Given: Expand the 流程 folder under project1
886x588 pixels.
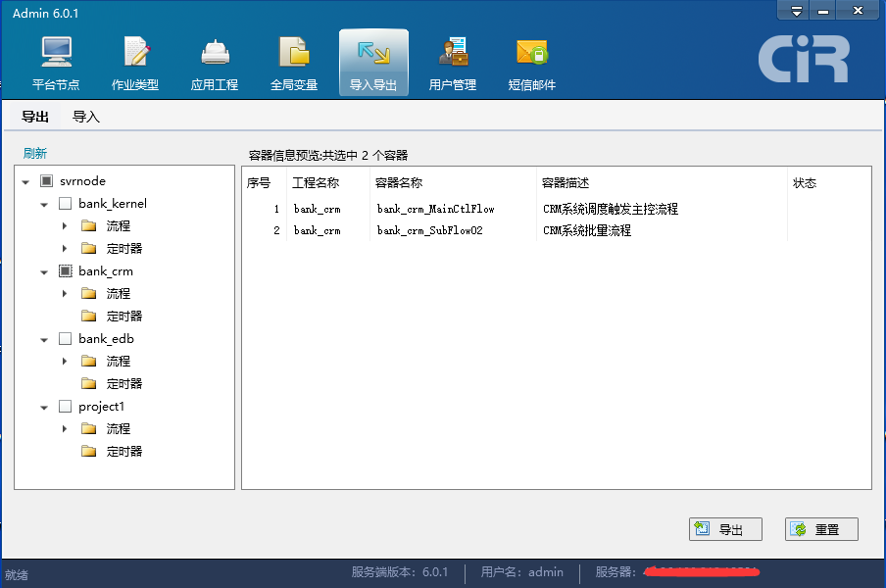Looking at the screenshot, I should pos(65,428).
